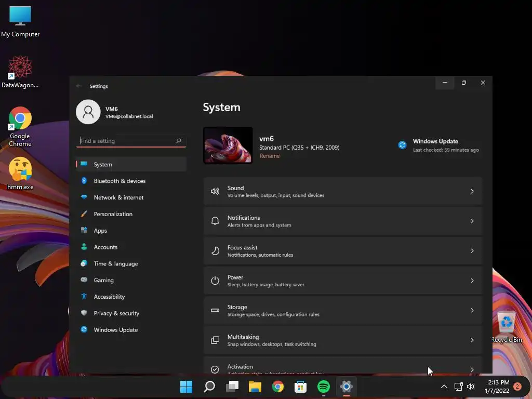Expand the Storage row chevron
532x399 pixels.
point(472,311)
